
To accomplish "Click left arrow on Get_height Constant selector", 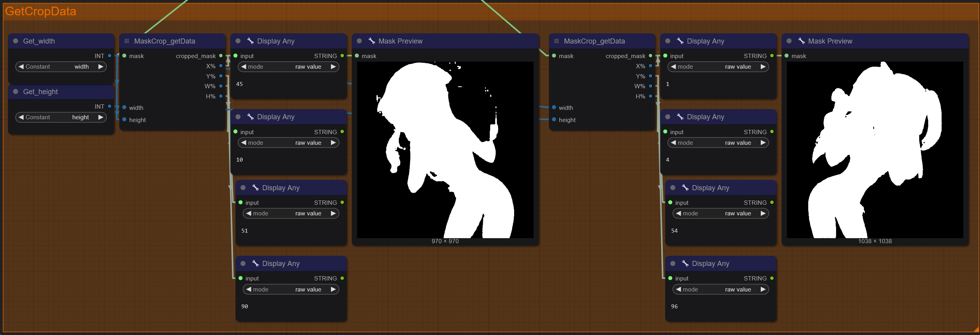I will 21,117.
